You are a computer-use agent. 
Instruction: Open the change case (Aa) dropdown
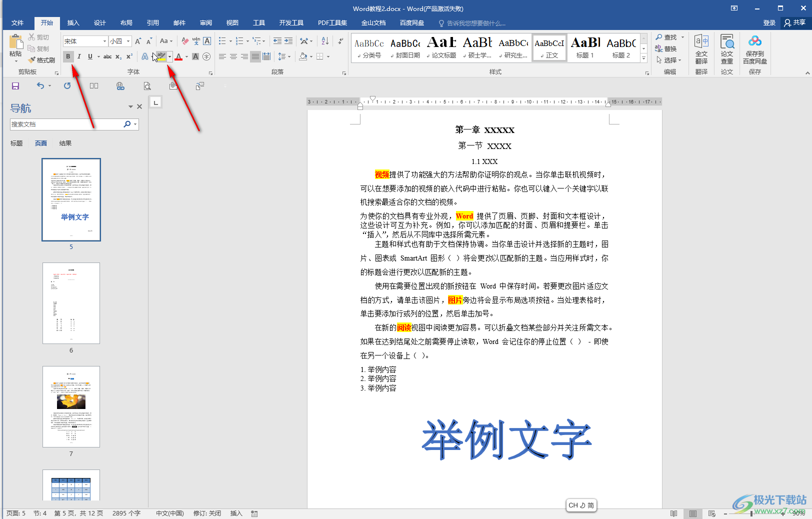[166, 41]
